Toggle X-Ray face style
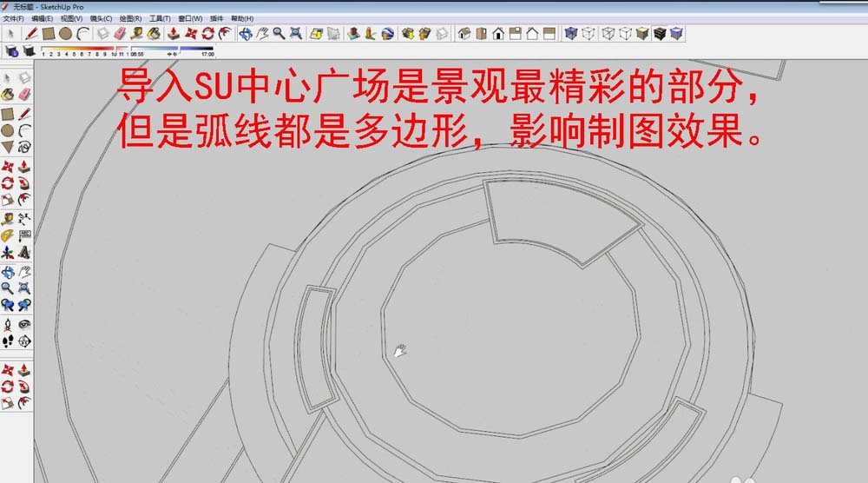This screenshot has height=483, width=868. (x=571, y=34)
